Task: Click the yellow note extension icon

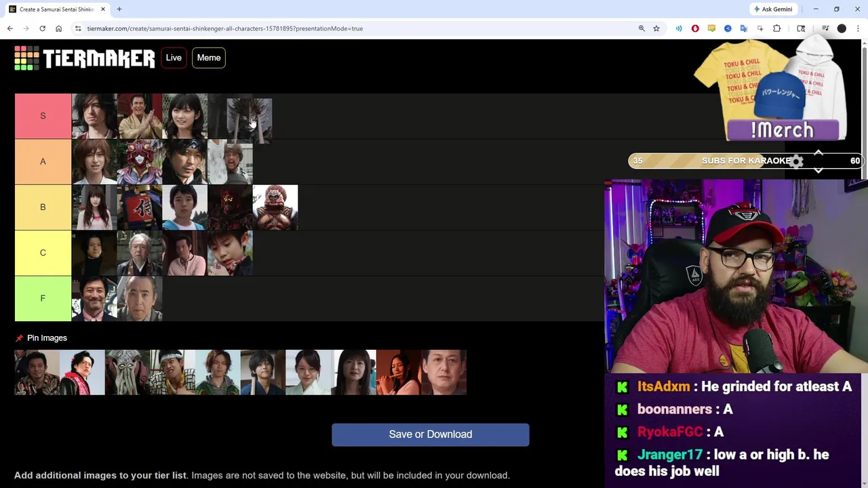Action: pyautogui.click(x=711, y=28)
